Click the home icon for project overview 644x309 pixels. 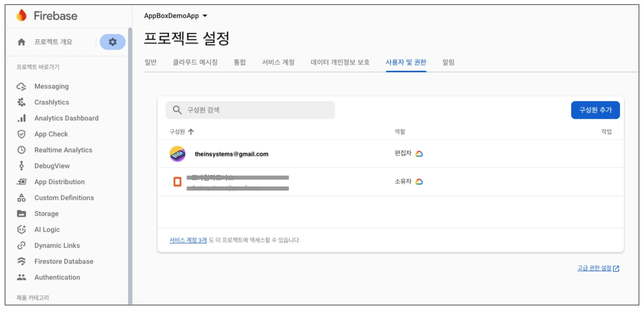(x=21, y=42)
